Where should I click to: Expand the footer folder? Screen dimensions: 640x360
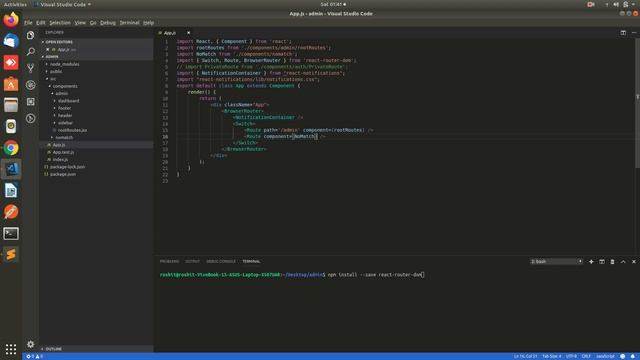tap(64, 108)
